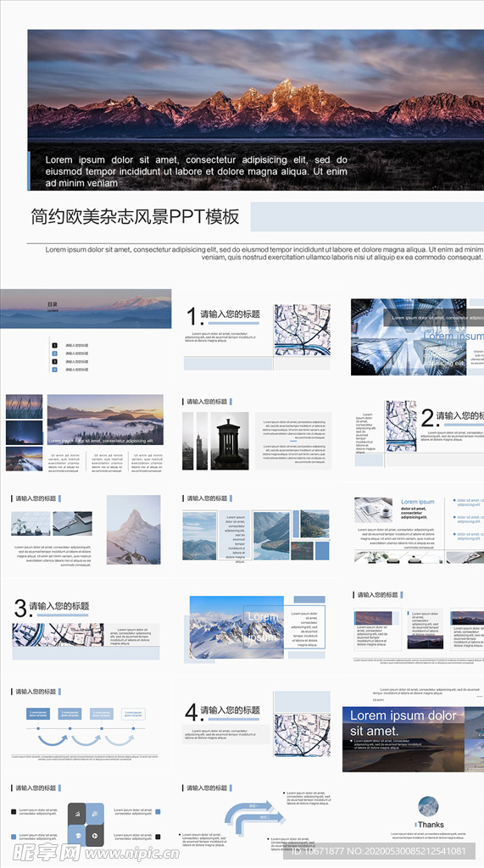Viewport: 484px width, 868px height.
Task: Open the four-step arrows process slide
Action: (86, 723)
